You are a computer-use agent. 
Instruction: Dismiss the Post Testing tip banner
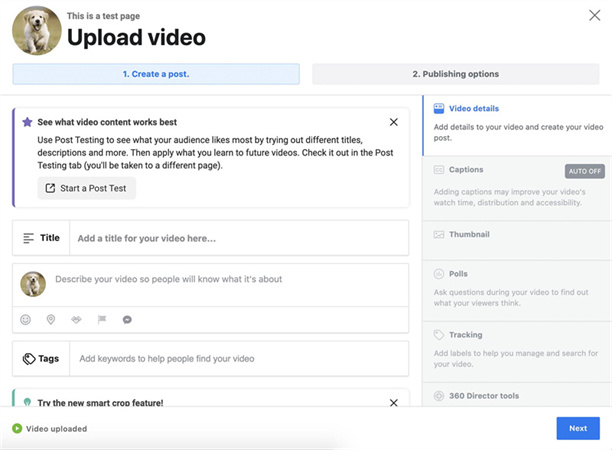coord(393,122)
